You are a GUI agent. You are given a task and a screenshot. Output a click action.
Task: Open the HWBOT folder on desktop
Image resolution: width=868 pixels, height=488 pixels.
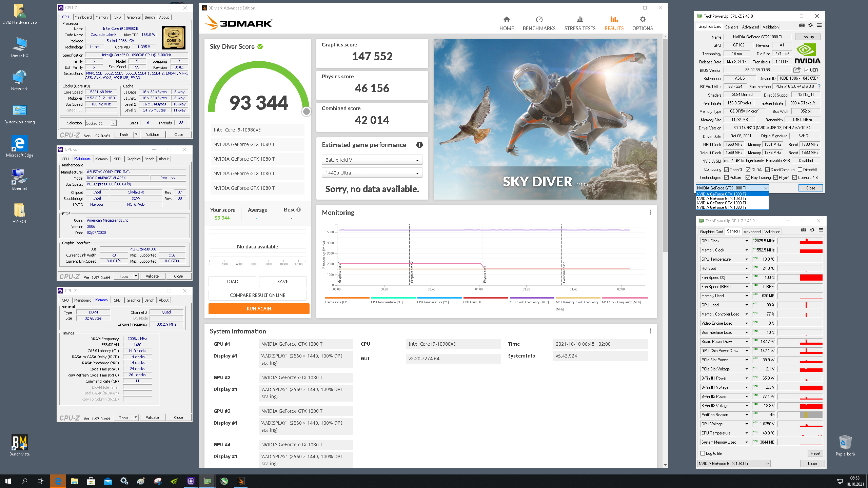click(x=20, y=213)
